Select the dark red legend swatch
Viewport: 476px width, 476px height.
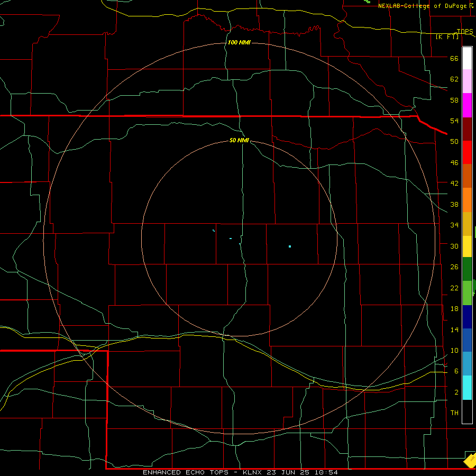(467, 129)
